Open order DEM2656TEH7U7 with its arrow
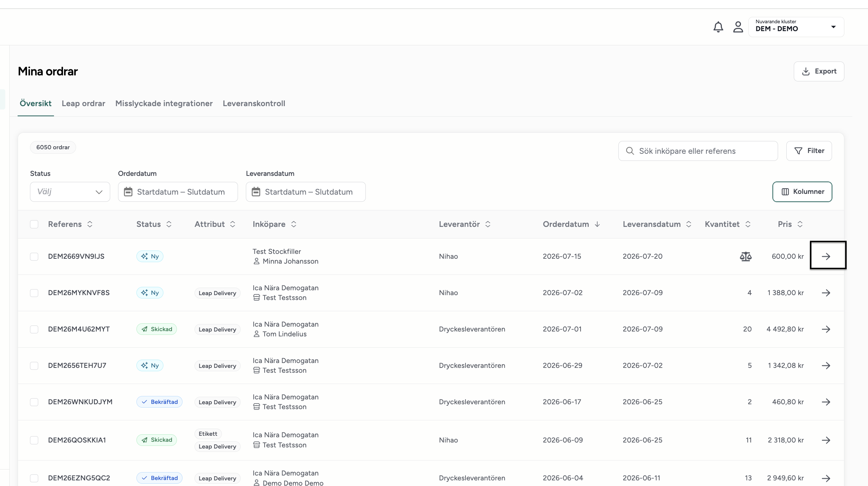The image size is (868, 486). pyautogui.click(x=826, y=366)
